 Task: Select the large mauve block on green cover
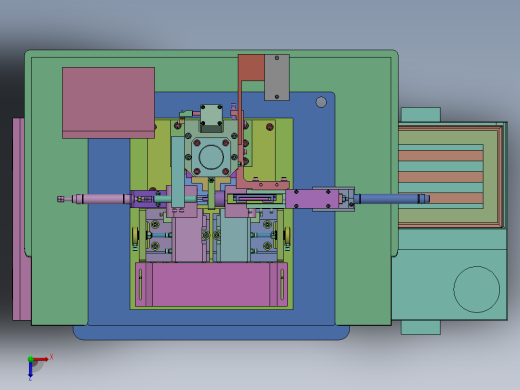coord(108,103)
